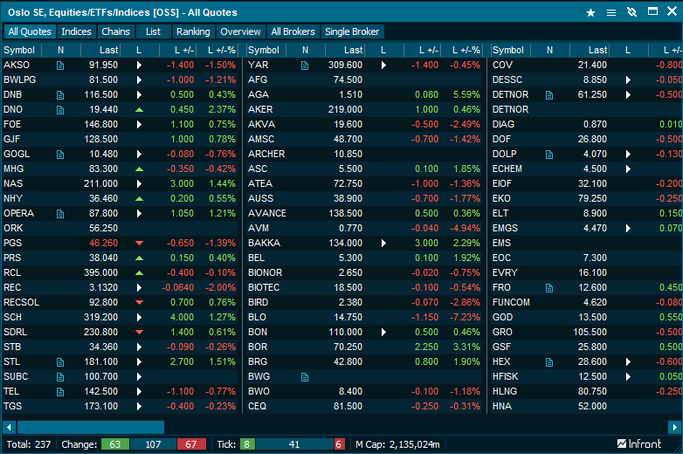This screenshot has width=683, height=454.
Task: Open news document icon for DNB
Action: [x=60, y=95]
